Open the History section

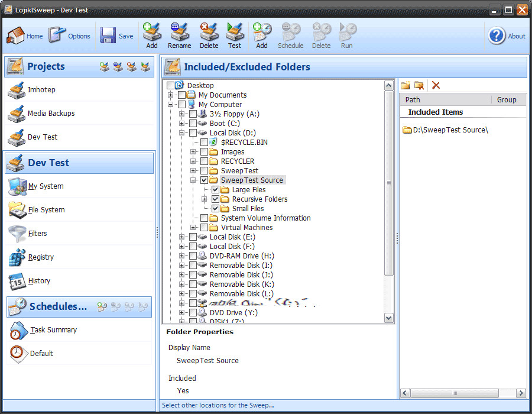pyautogui.click(x=80, y=281)
